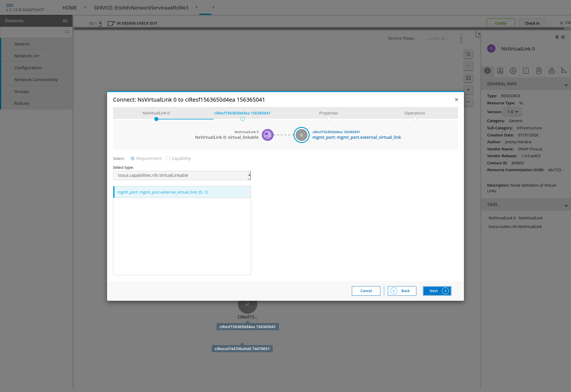Open the inbox-tray API tab icon
Screen dimensions: 571x392
point(551,71)
